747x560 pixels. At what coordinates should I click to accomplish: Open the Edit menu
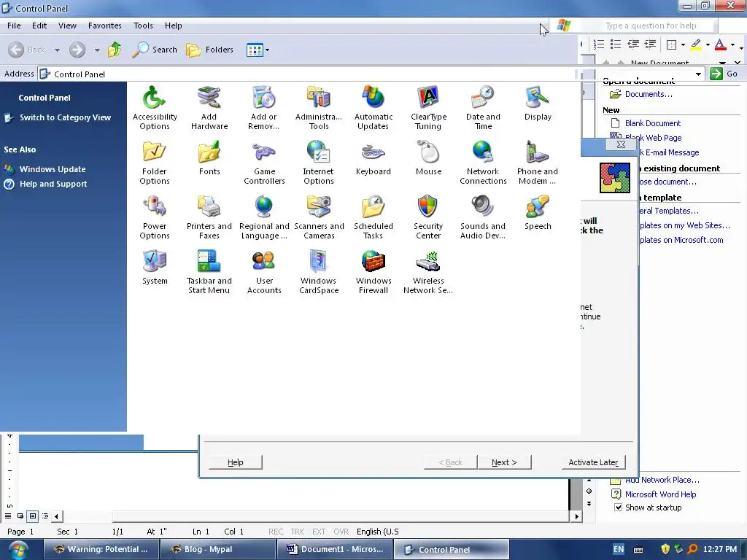(x=39, y=26)
